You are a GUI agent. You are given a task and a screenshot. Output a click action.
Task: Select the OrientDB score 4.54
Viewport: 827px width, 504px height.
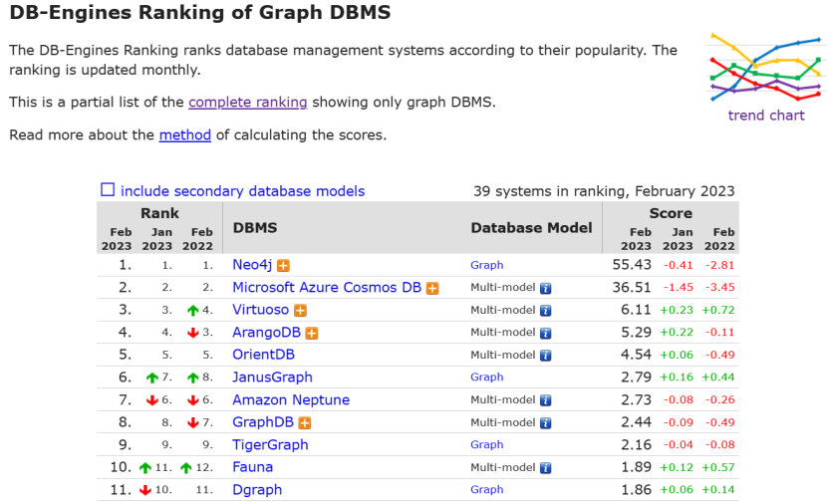(636, 355)
